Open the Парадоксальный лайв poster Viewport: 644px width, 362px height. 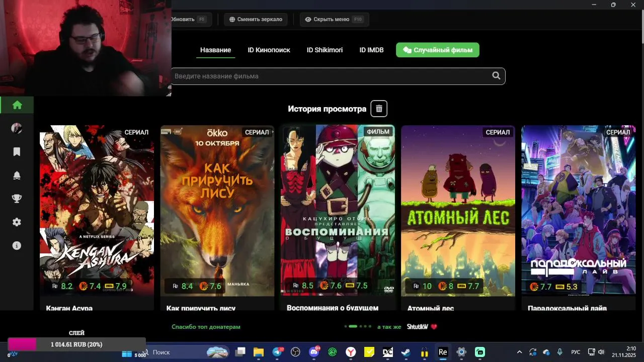coord(579,211)
